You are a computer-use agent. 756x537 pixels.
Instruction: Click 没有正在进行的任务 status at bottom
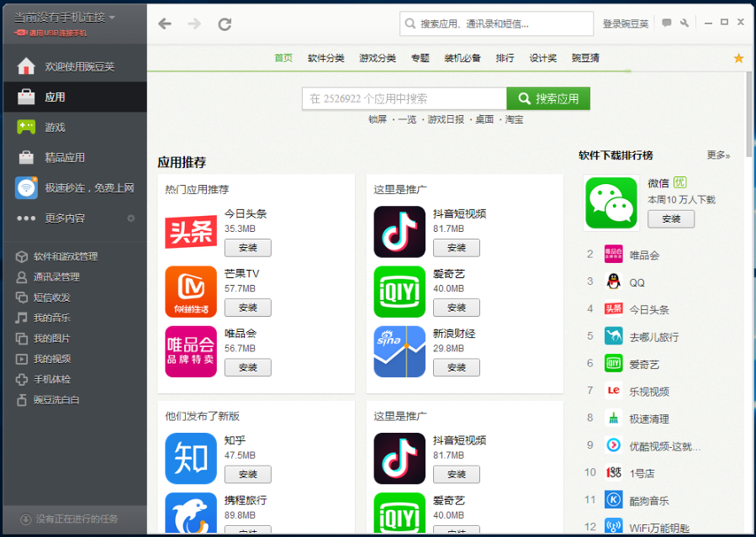point(70,519)
